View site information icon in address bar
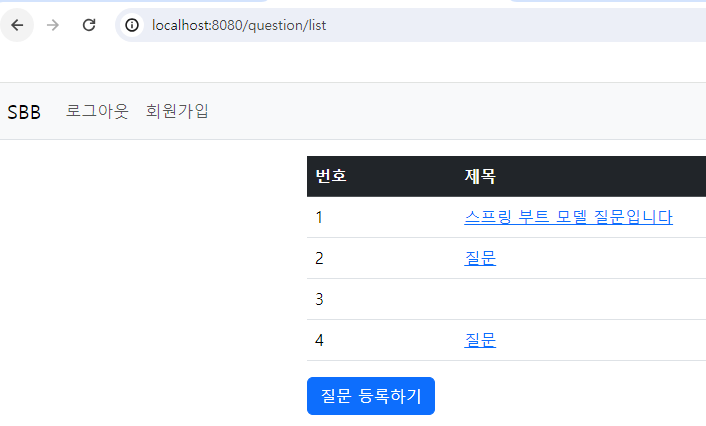Screen dimensions: 706x426 click(x=132, y=25)
